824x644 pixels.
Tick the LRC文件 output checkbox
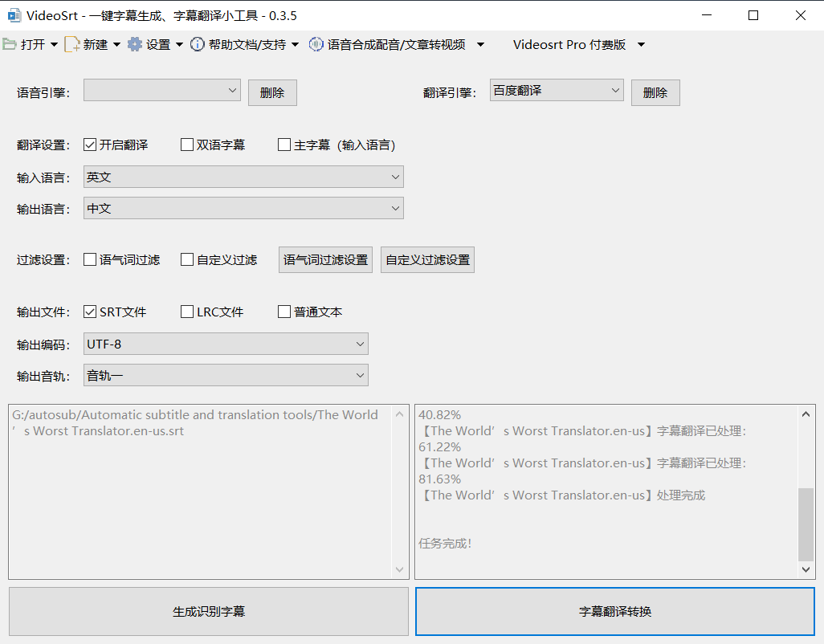click(187, 312)
